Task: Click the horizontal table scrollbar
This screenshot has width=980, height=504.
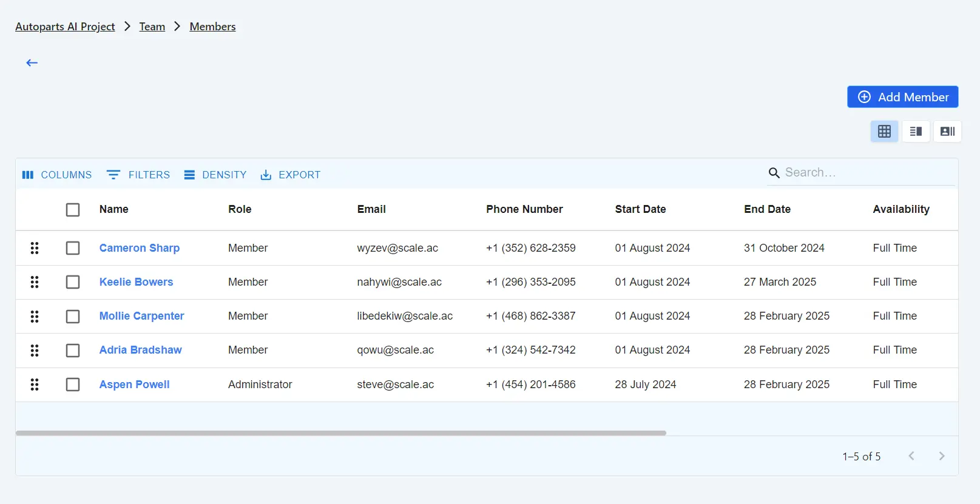Action: pos(341,433)
